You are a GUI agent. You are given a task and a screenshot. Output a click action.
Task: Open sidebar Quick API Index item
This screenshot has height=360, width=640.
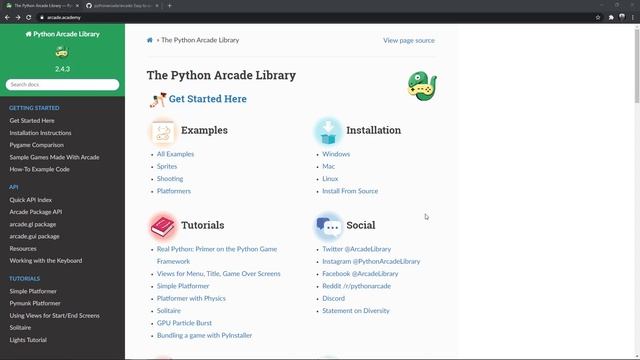click(31, 200)
